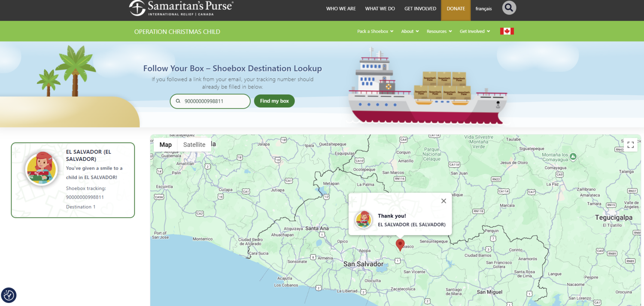Click the Operation Christmas Child link
Viewport: 644px width, 306px height.
(177, 32)
